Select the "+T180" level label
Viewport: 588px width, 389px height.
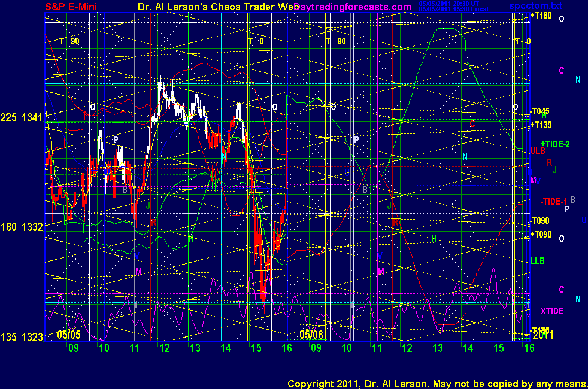541,16
